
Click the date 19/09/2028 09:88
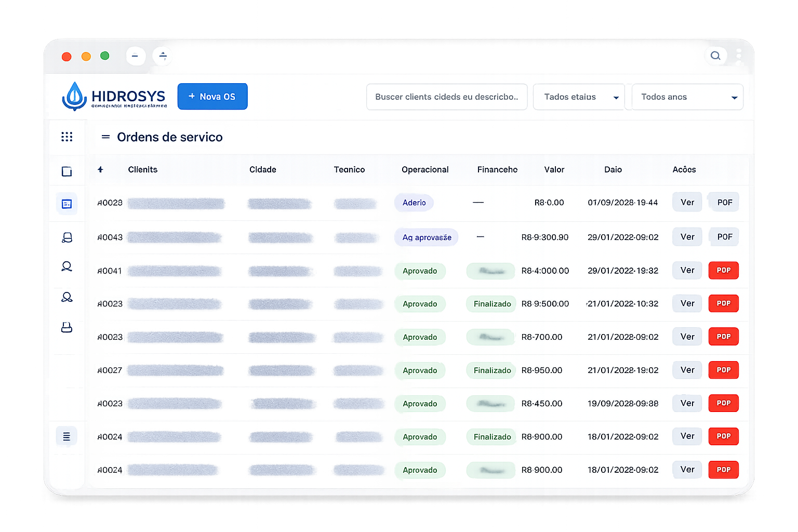[x=623, y=404]
